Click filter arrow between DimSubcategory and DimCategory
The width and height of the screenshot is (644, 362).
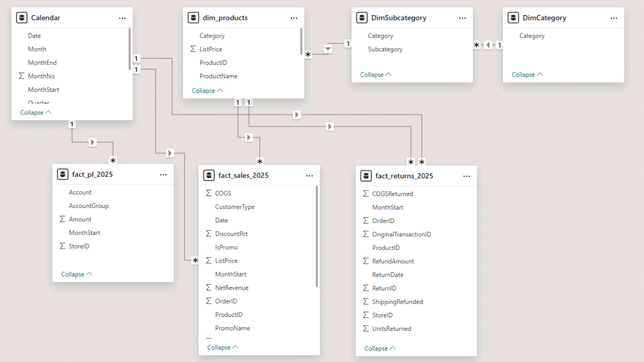487,45
